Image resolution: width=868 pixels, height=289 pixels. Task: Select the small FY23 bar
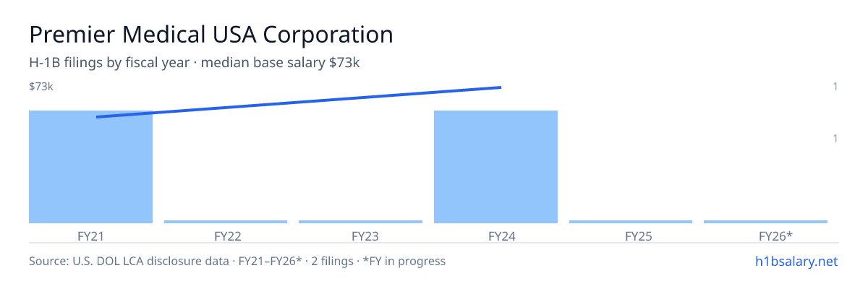coord(360,222)
